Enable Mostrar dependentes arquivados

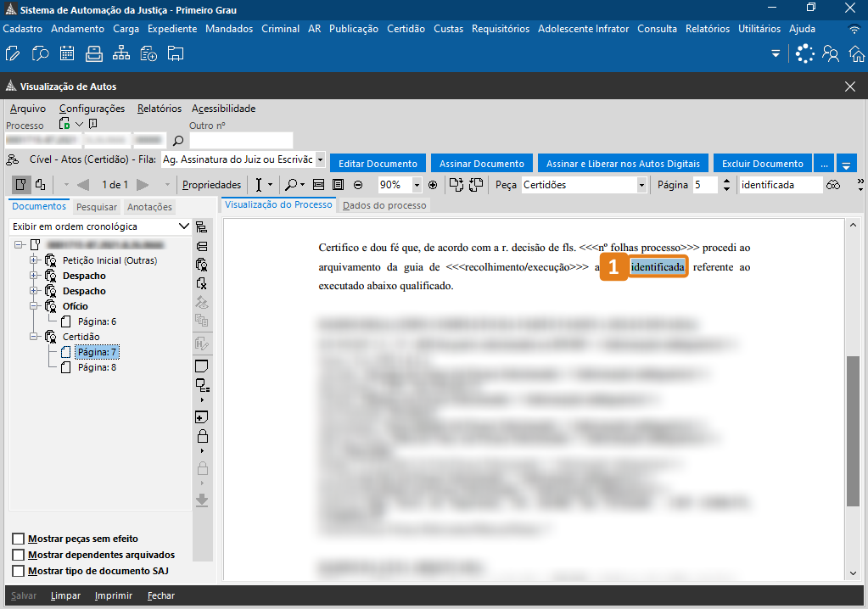[19, 555]
